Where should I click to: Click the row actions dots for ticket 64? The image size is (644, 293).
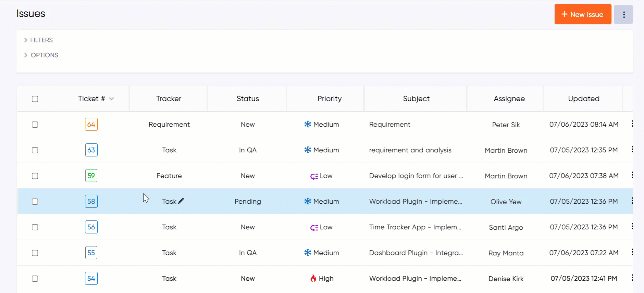(632, 124)
